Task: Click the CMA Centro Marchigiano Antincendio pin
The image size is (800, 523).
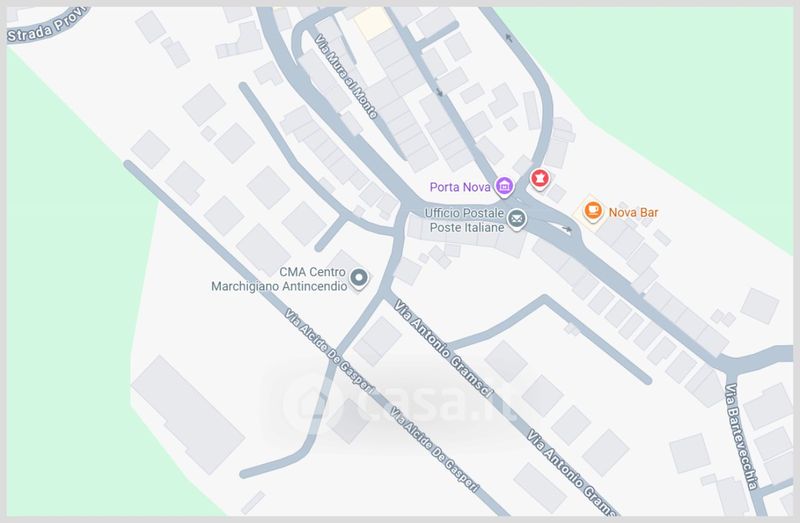Action: (x=359, y=279)
